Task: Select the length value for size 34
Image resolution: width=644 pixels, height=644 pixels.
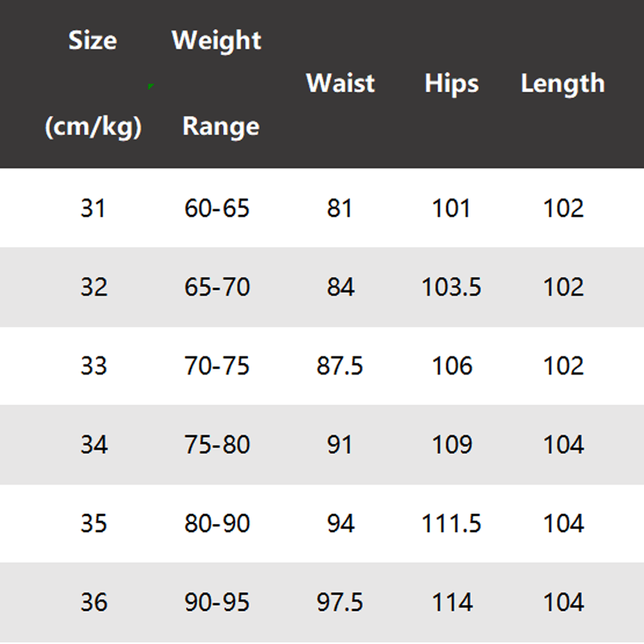Action: (x=563, y=445)
